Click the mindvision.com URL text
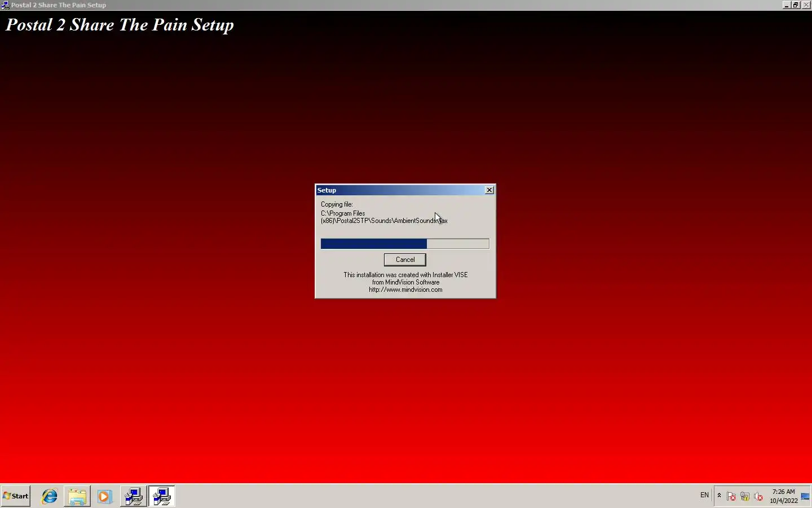Image resolution: width=812 pixels, height=508 pixels. tap(405, 290)
